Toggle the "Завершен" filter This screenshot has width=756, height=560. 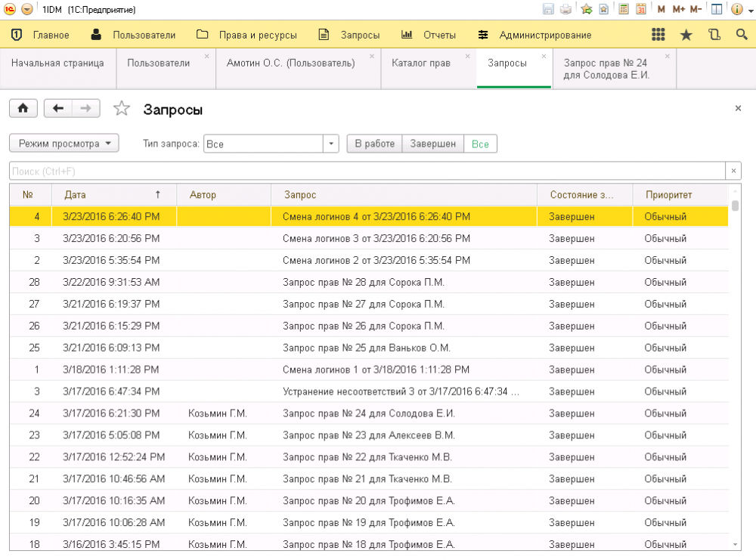432,144
